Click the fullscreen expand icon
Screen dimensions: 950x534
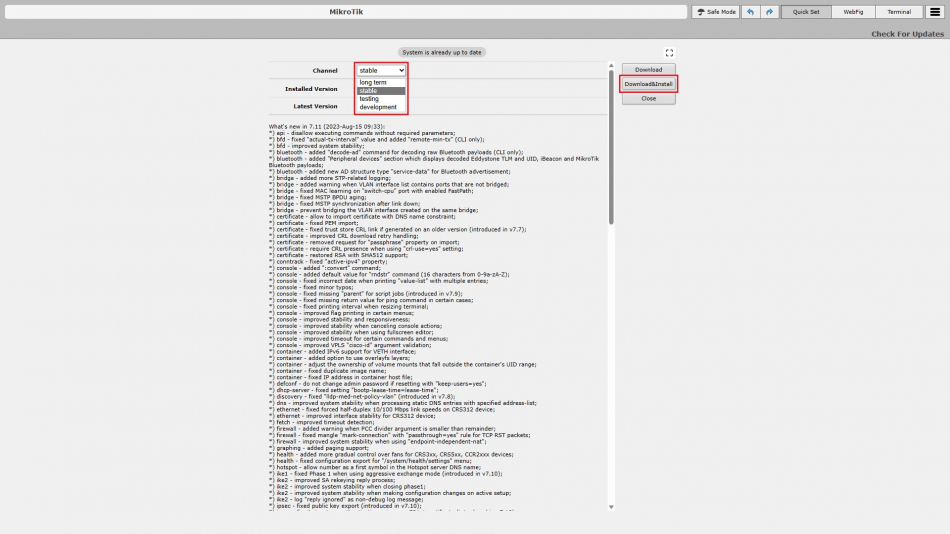click(670, 53)
